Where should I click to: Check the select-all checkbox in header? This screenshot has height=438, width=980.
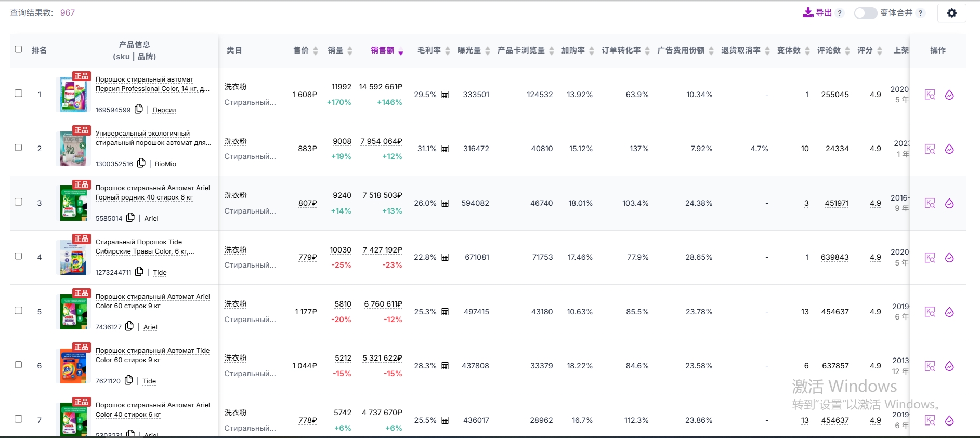pos(18,49)
